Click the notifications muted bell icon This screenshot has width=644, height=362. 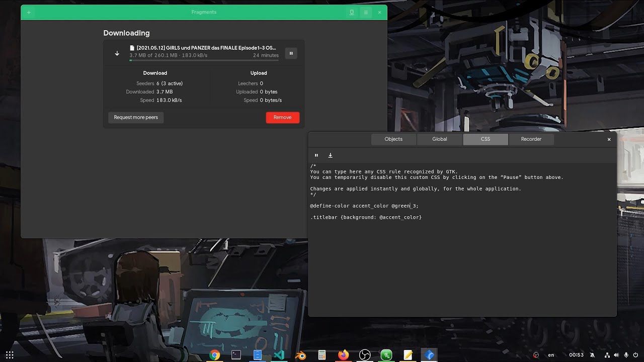click(592, 355)
